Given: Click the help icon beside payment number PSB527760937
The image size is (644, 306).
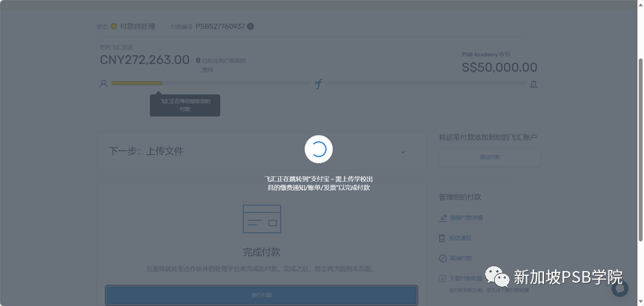Looking at the screenshot, I should click(250, 27).
